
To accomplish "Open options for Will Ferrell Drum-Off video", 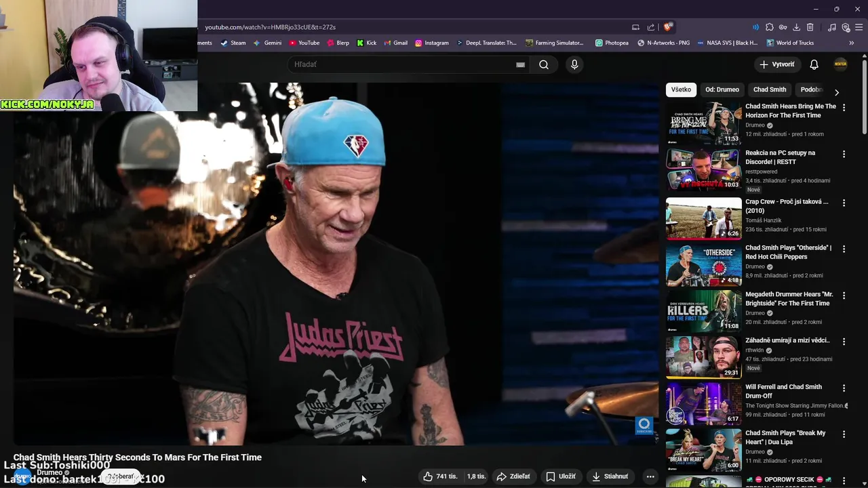I will 844,388.
